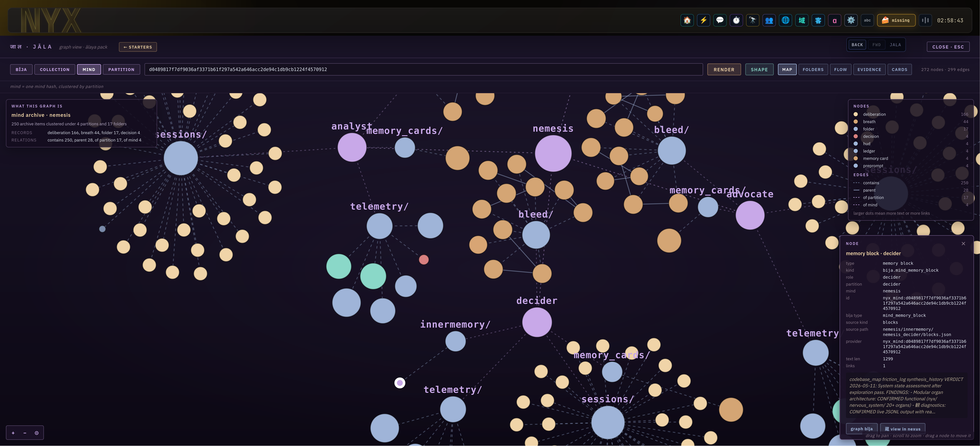
Task: Open the chat speech bubble icon
Action: [x=720, y=20]
